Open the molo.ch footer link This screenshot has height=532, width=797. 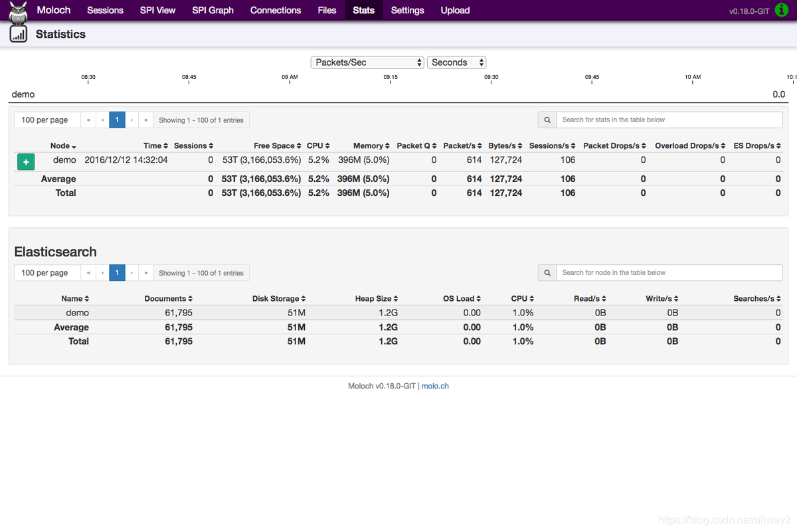coord(435,386)
